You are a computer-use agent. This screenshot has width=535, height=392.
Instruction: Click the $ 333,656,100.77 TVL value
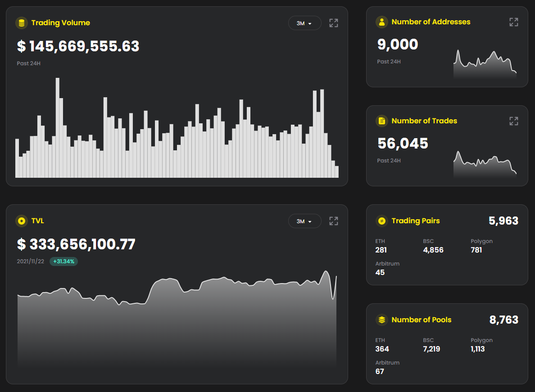click(x=76, y=244)
